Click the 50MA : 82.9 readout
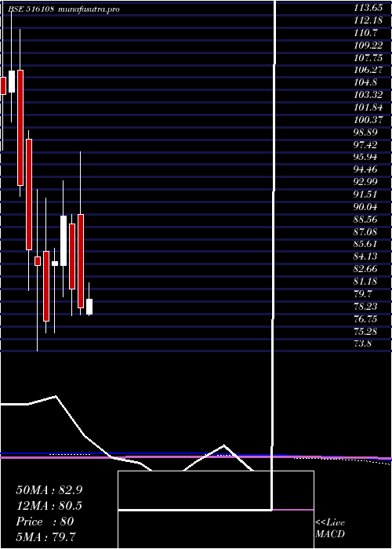Viewport: 392px width, 549px height. coord(49,490)
